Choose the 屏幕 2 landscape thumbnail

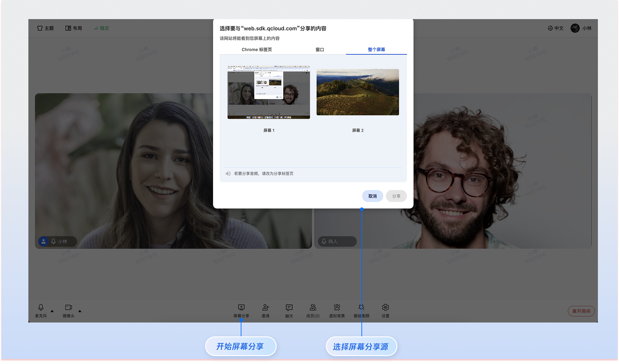coord(358,92)
